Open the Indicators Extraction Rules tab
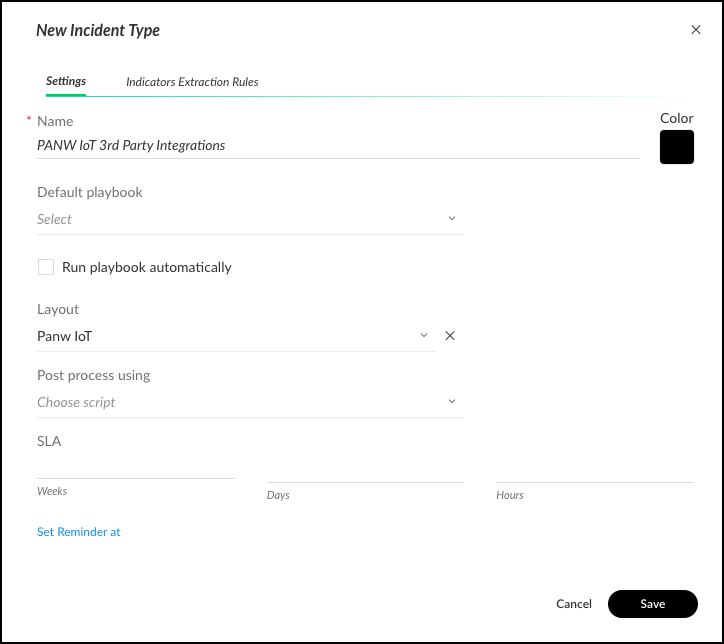This screenshot has width=724, height=644. pyautogui.click(x=192, y=82)
